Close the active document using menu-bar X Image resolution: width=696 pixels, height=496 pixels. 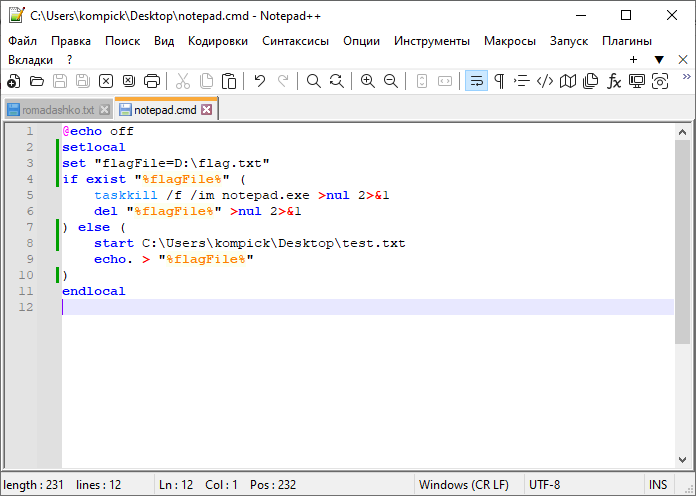click(x=683, y=60)
